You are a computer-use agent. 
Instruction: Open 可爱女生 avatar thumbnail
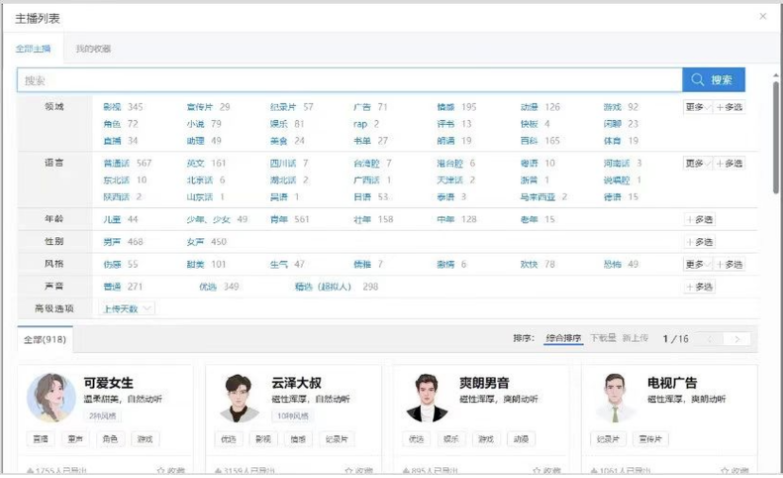click(x=50, y=397)
